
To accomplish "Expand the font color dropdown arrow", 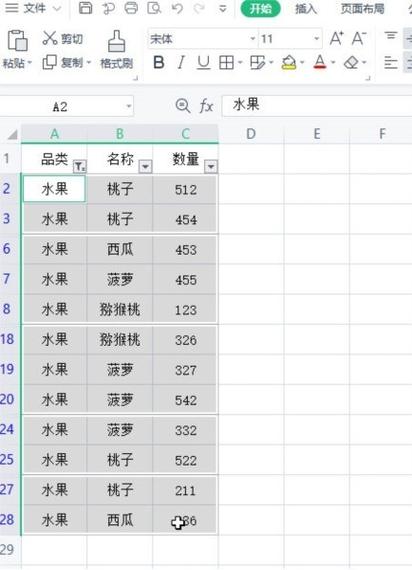I will click(333, 63).
